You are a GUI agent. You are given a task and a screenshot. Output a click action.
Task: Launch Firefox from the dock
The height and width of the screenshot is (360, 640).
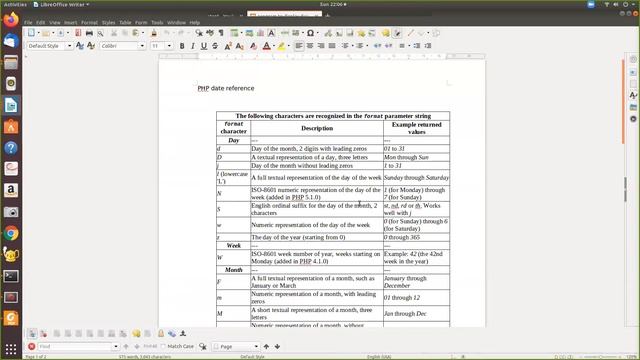(x=11, y=19)
